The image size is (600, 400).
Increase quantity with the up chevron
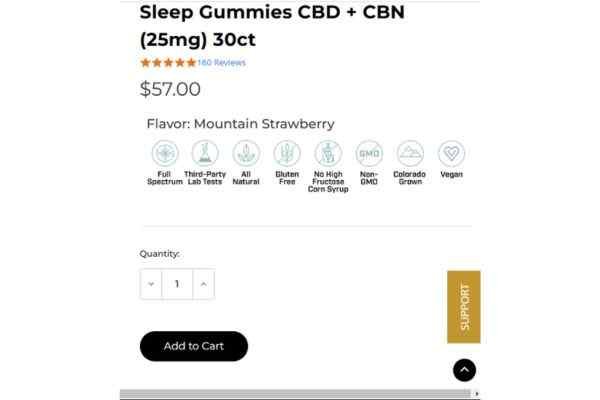coord(203,284)
